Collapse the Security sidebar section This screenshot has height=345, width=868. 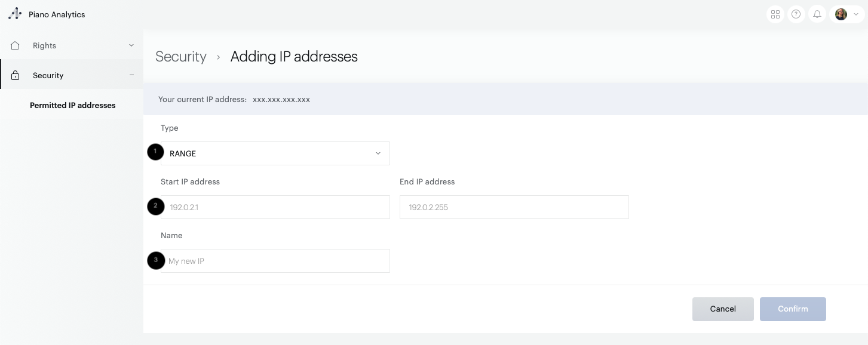(132, 75)
